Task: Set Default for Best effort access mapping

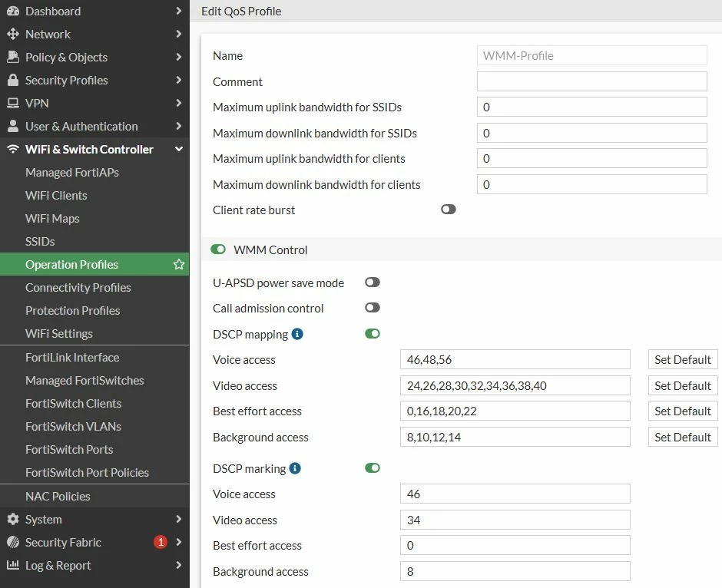Action: point(683,411)
